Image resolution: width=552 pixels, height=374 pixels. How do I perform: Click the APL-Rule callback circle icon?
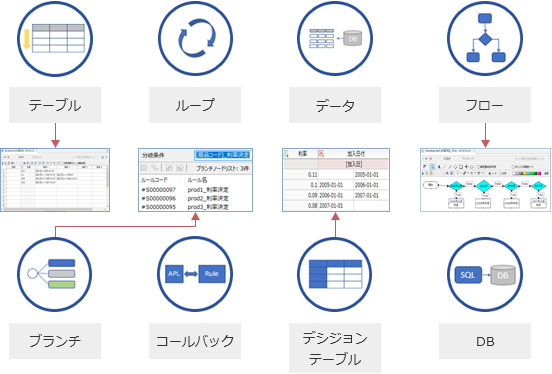195,274
